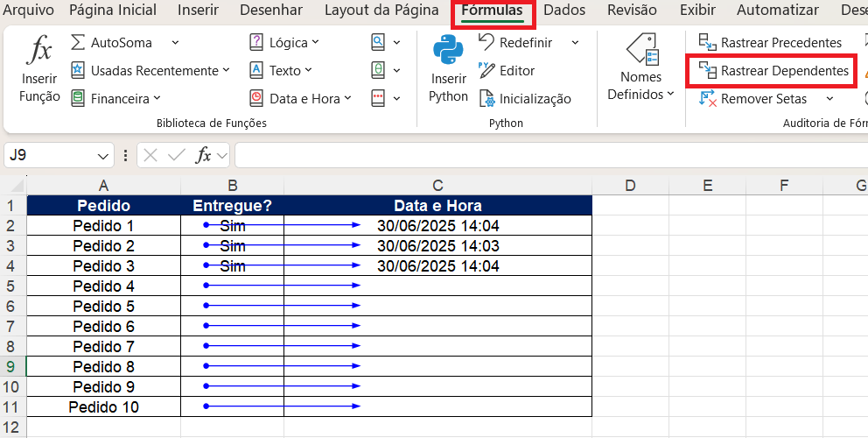This screenshot has height=438, width=868.
Task: Click Rastrear Dependentes
Action: 773,70
